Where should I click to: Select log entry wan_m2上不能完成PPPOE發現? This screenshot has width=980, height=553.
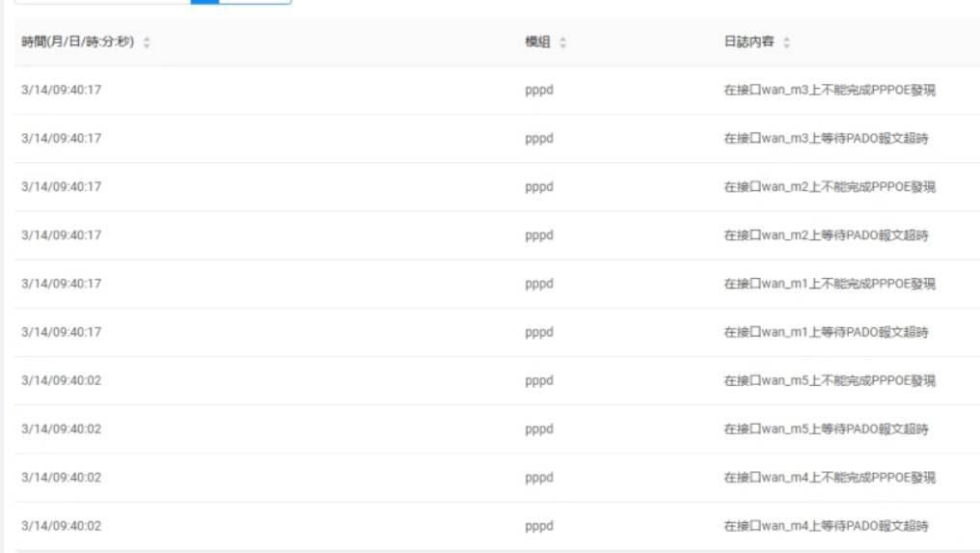pos(830,187)
